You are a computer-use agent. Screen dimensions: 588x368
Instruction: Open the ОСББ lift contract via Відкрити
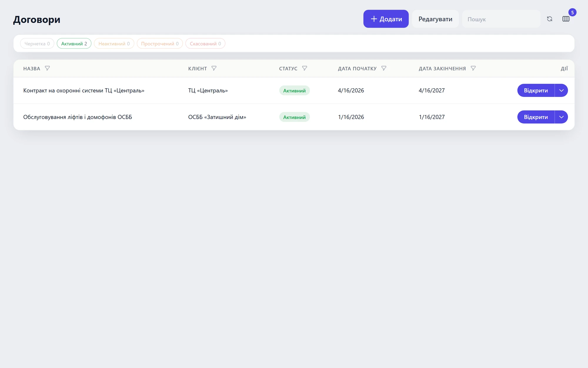(x=536, y=117)
